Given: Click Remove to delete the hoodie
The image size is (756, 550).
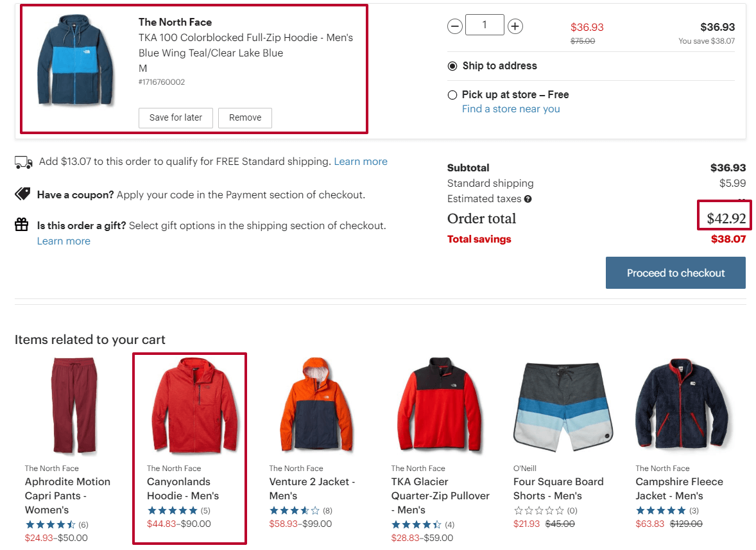Looking at the screenshot, I should coord(245,118).
